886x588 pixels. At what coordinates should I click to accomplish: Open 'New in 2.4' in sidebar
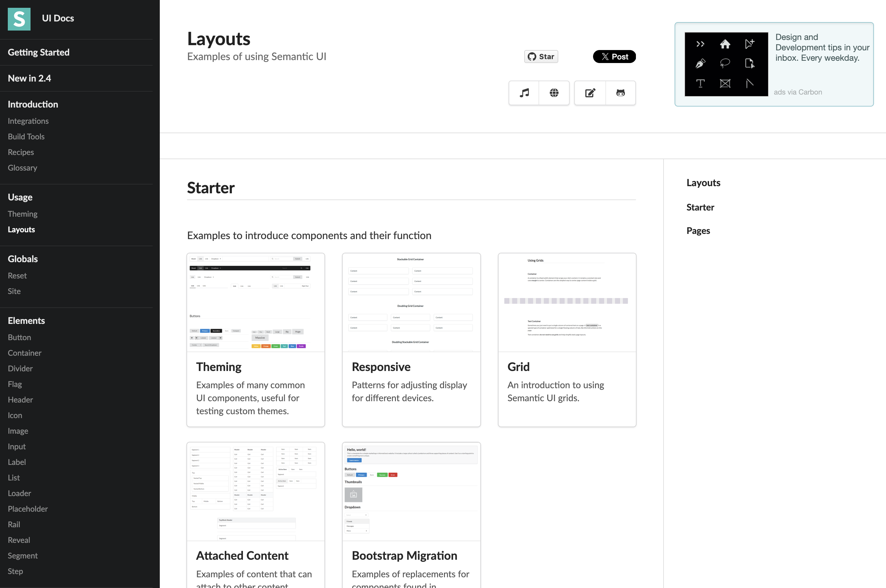[29, 78]
